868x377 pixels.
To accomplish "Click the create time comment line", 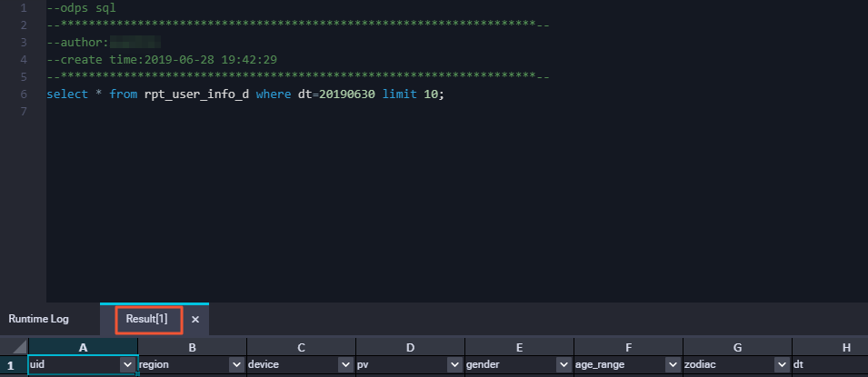I will 162,60.
